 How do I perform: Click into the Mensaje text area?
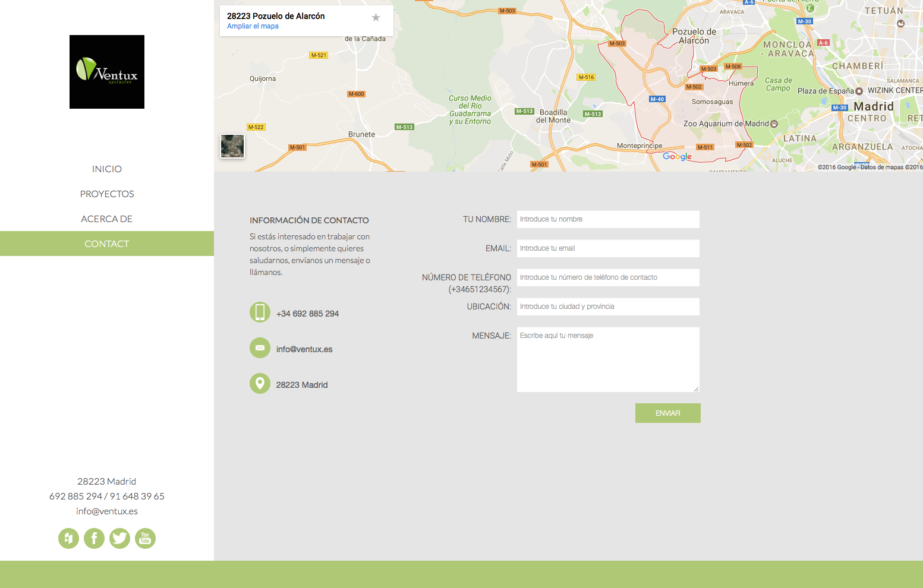point(608,359)
